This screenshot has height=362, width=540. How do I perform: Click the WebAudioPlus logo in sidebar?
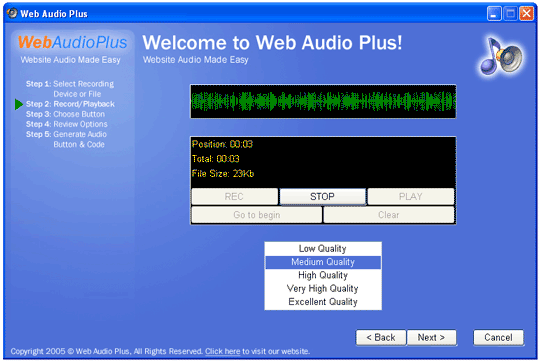click(x=73, y=43)
